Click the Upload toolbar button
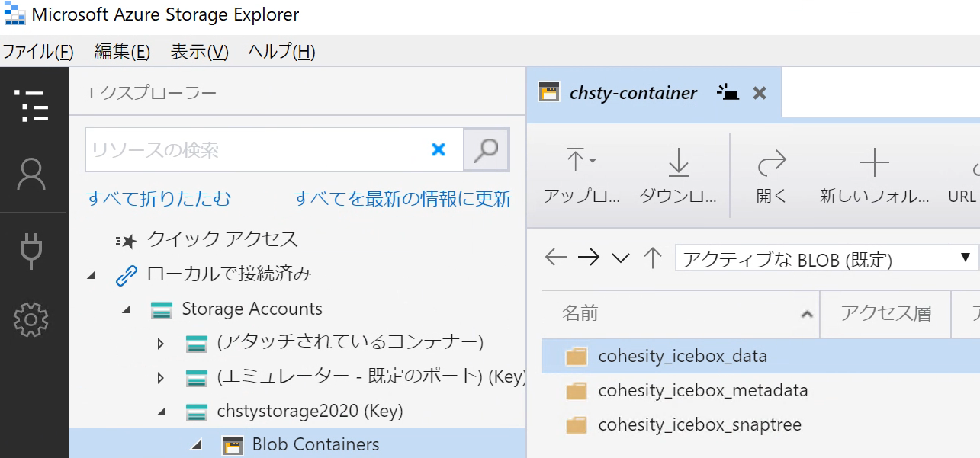980x458 pixels. pyautogui.click(x=582, y=177)
